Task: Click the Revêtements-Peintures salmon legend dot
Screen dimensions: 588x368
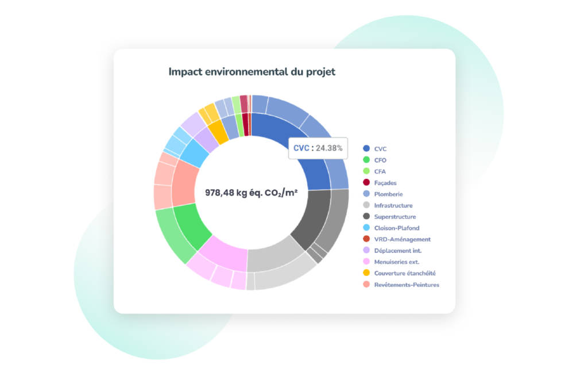Action: pos(366,284)
